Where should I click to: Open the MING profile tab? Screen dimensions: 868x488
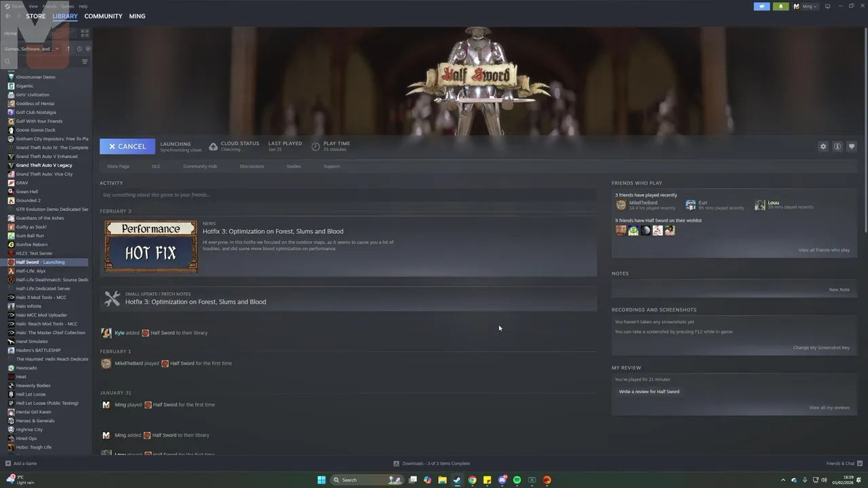point(137,16)
